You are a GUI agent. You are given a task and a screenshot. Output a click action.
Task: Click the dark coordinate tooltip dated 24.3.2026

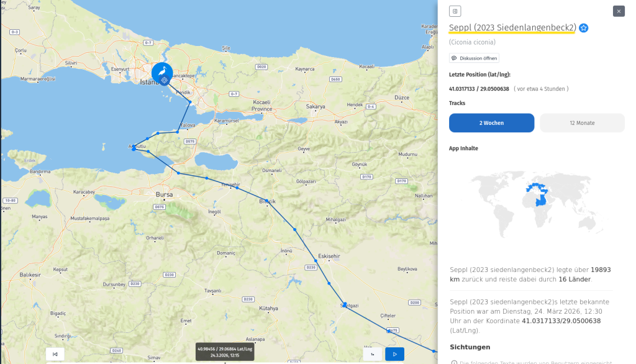click(x=224, y=351)
